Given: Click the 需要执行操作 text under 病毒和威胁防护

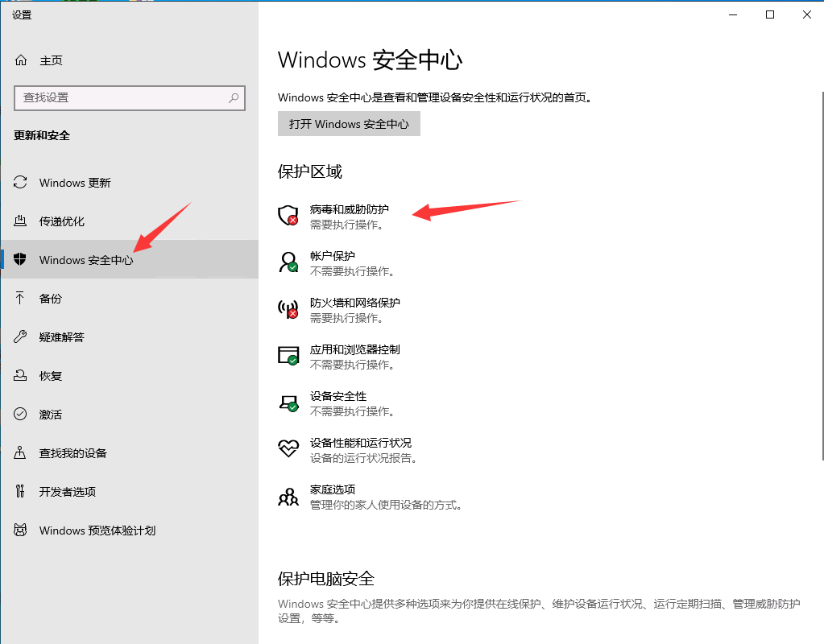Looking at the screenshot, I should (x=347, y=225).
